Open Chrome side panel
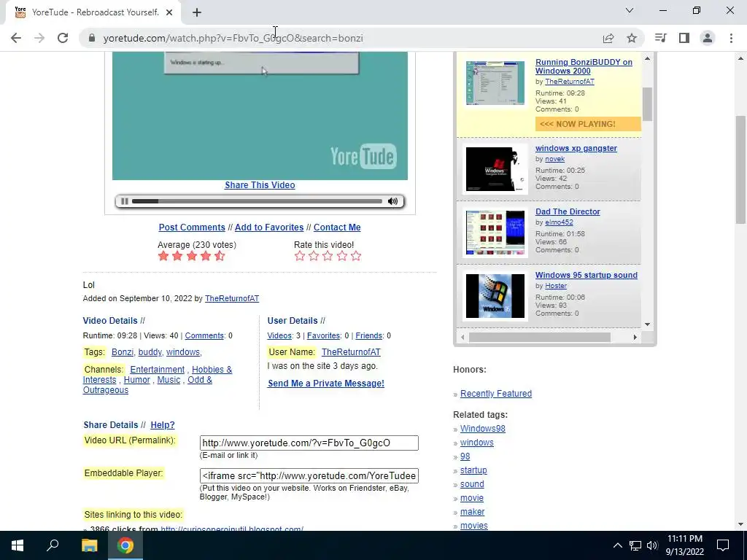Screen dimensions: 747x560 click(684, 38)
